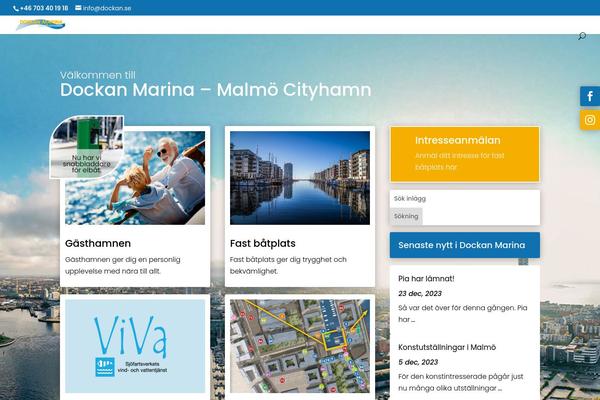The width and height of the screenshot is (600, 400).
Task: Open the Fast båtplats heading link
Action: (x=263, y=243)
